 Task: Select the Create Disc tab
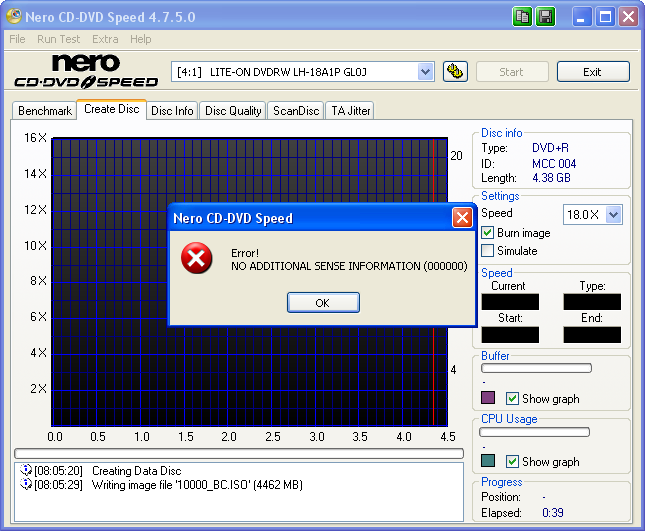click(x=111, y=109)
